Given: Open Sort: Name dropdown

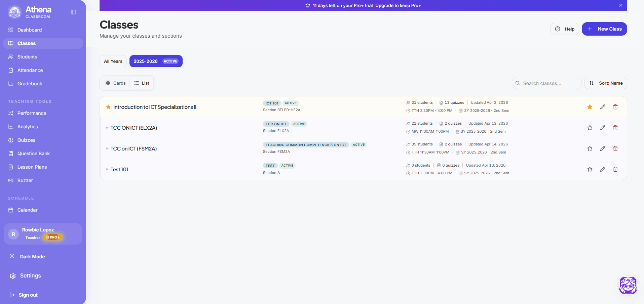Looking at the screenshot, I should point(606,83).
